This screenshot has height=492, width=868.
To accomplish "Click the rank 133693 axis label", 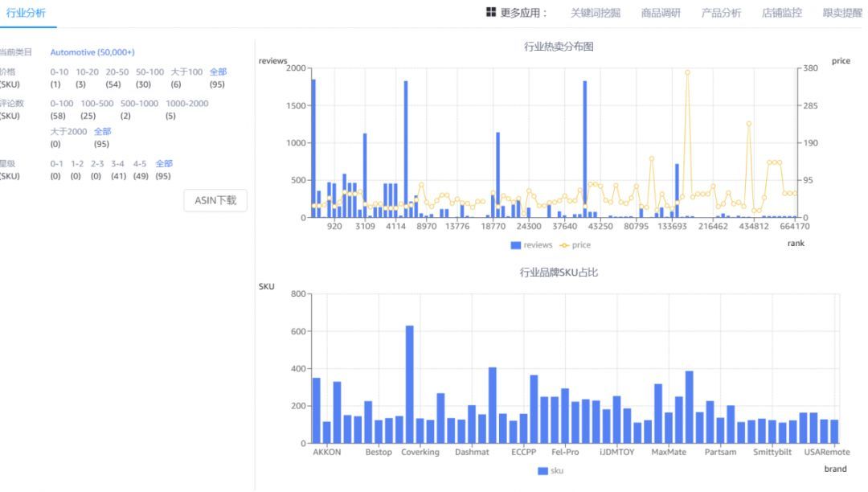I will click(672, 227).
